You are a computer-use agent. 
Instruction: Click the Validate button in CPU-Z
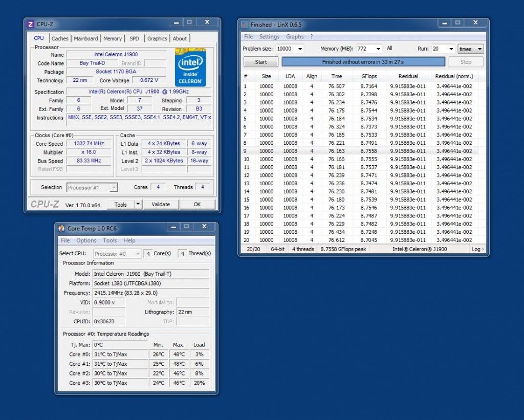(161, 205)
